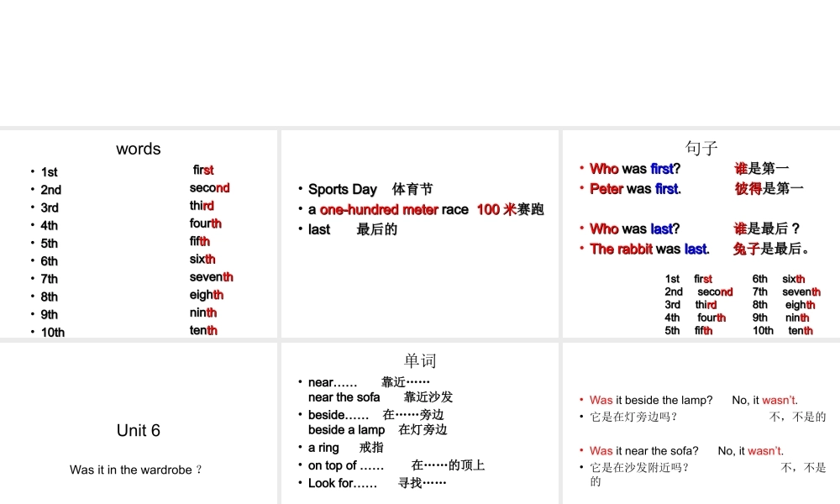Screen dimensions: 840x504
Task: Click '6th sixth' in the 句子 slide table
Action: [x=779, y=279]
